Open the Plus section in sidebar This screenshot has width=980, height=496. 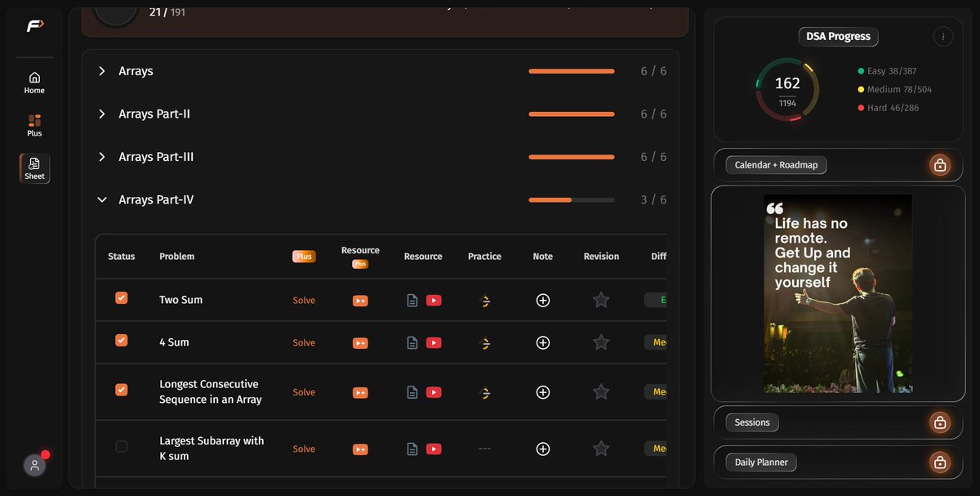click(34, 126)
